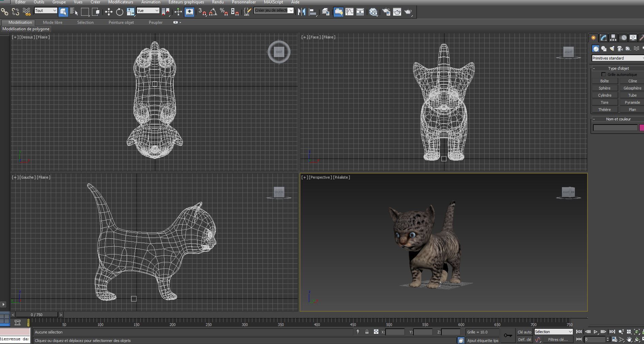Choose the rectangular selection region tool
644x344 pixels.
tap(85, 12)
